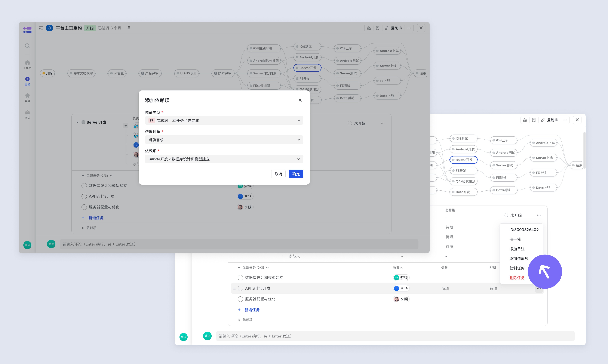Open the 依赖项 dropdown in the dialog
Screen dimensions: 608x364
click(x=224, y=159)
